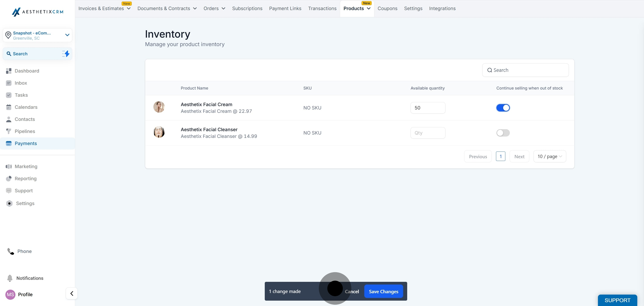Click the Save Changes button
The height and width of the screenshot is (306, 644).
pos(383,291)
